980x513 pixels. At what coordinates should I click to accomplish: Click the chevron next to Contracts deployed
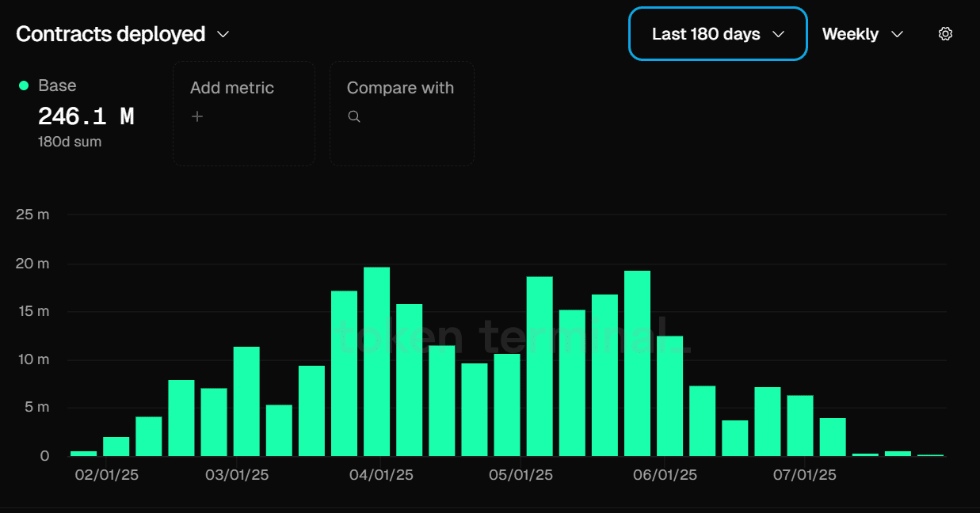[223, 34]
